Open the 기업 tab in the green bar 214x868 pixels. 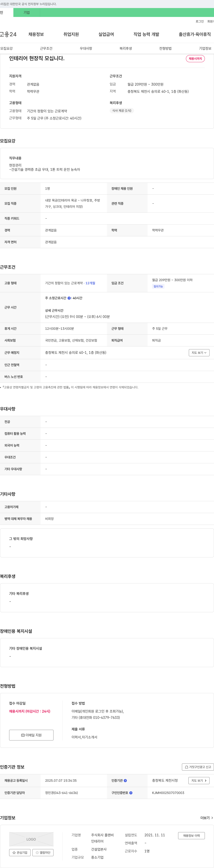27,12
